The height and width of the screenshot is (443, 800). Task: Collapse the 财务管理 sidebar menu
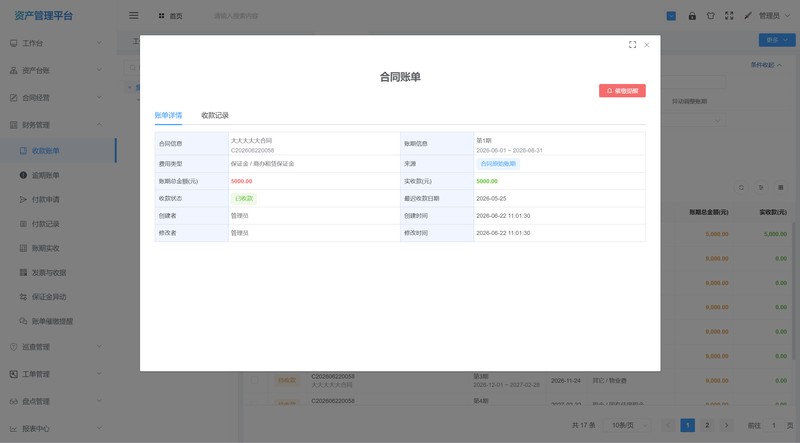56,125
